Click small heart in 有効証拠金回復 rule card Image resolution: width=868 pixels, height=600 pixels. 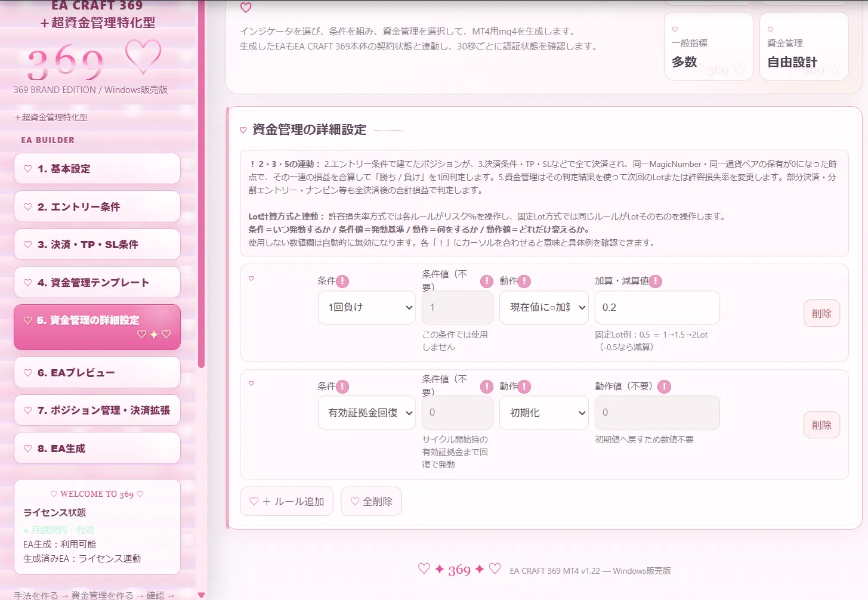coord(251,383)
